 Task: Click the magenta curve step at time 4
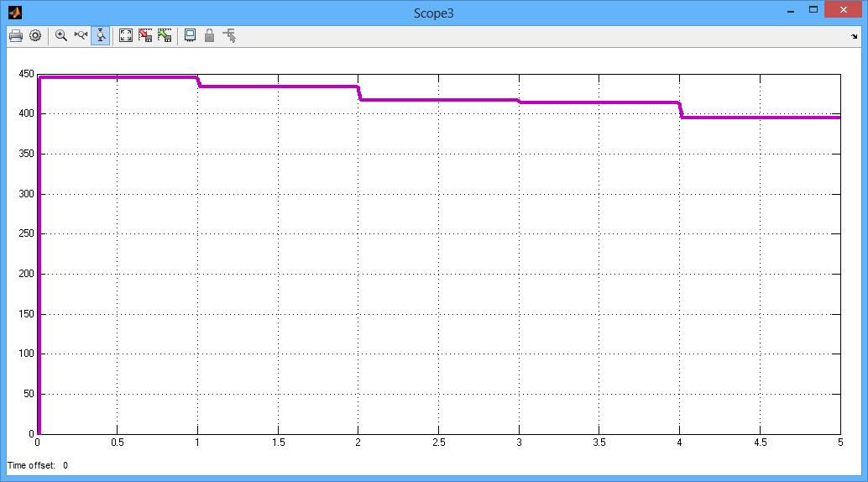click(681, 110)
